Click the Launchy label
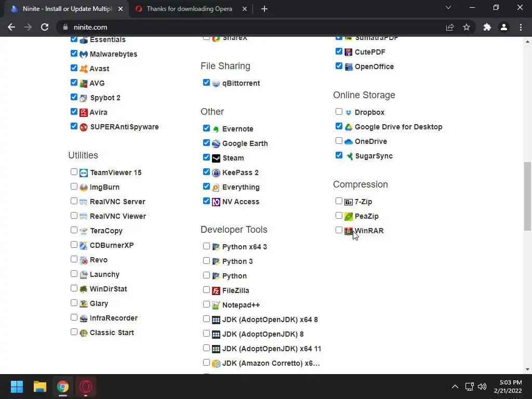Viewport: 532px width, 399px height. coord(104,274)
